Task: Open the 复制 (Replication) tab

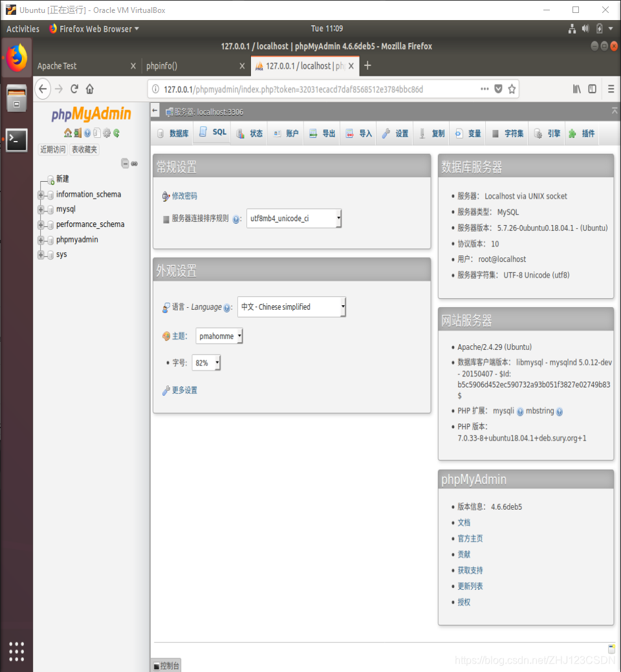Action: pyautogui.click(x=431, y=133)
